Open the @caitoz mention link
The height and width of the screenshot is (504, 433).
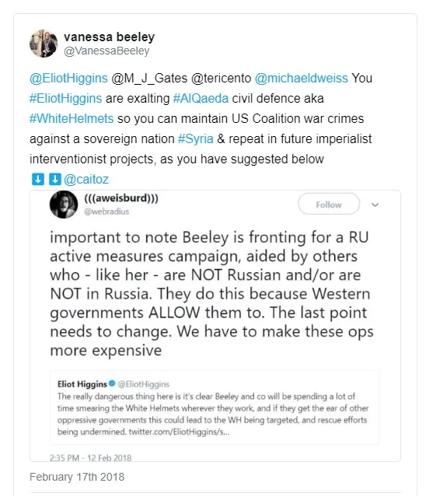click(86, 180)
